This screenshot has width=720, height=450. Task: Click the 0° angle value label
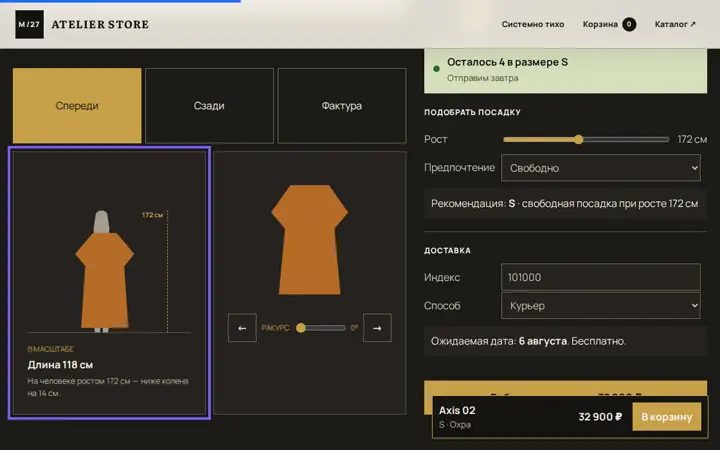354,328
